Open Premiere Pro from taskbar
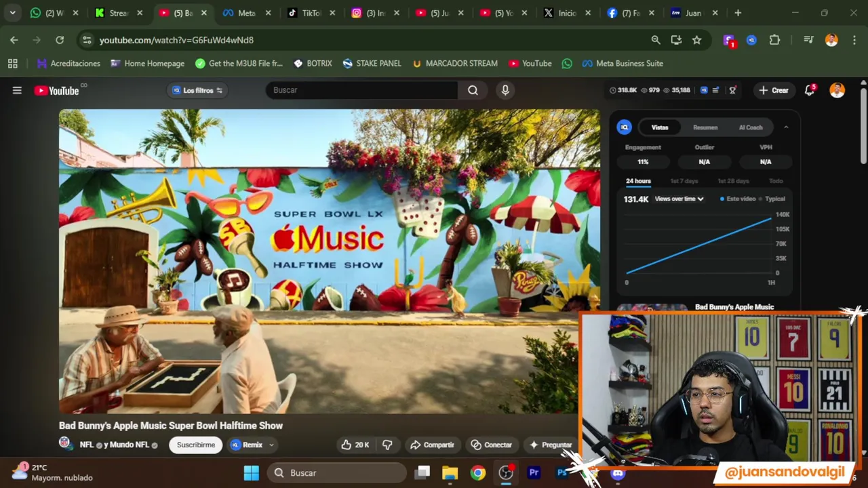The image size is (868, 488). pyautogui.click(x=534, y=472)
